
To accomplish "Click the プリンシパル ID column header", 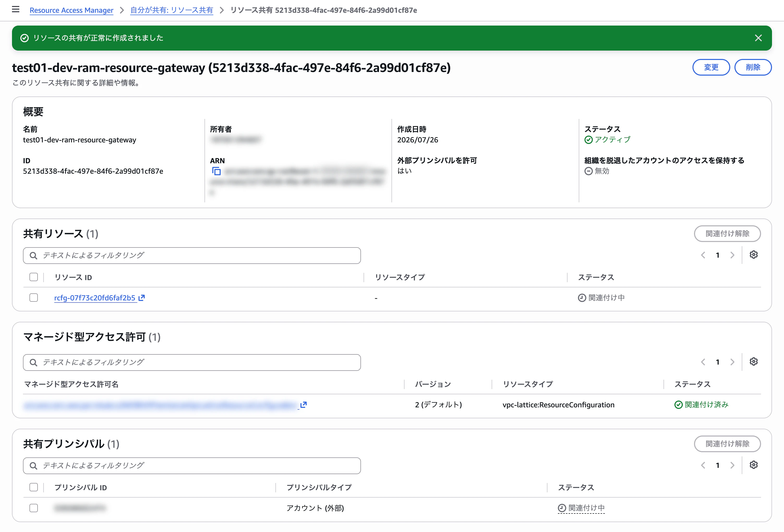I will click(81, 487).
